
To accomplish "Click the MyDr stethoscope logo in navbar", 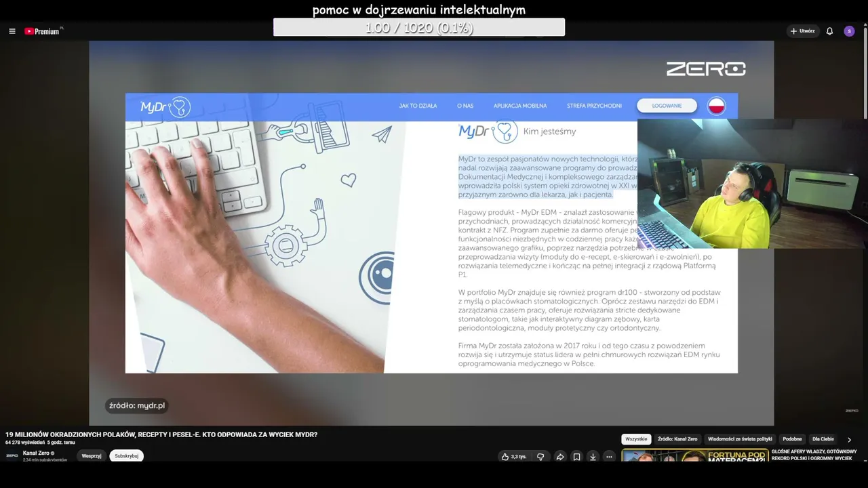I will coord(165,107).
